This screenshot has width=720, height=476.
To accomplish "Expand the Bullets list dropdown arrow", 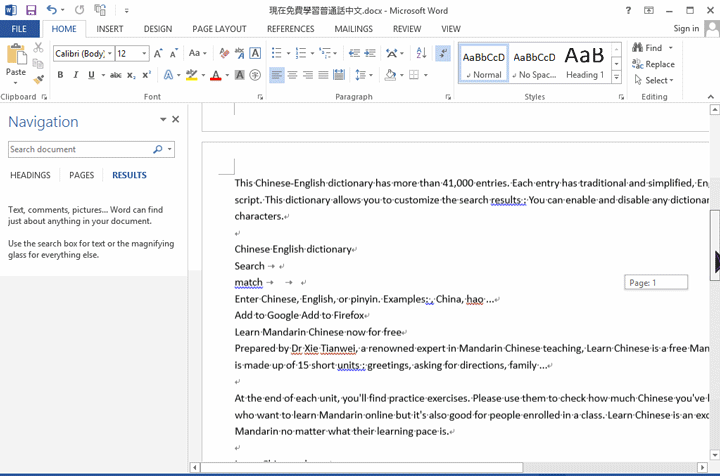I will click(x=288, y=54).
